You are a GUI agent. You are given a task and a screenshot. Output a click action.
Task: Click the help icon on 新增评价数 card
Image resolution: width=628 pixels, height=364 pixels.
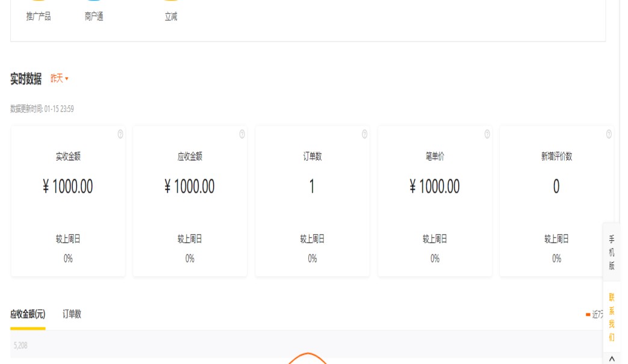point(609,134)
